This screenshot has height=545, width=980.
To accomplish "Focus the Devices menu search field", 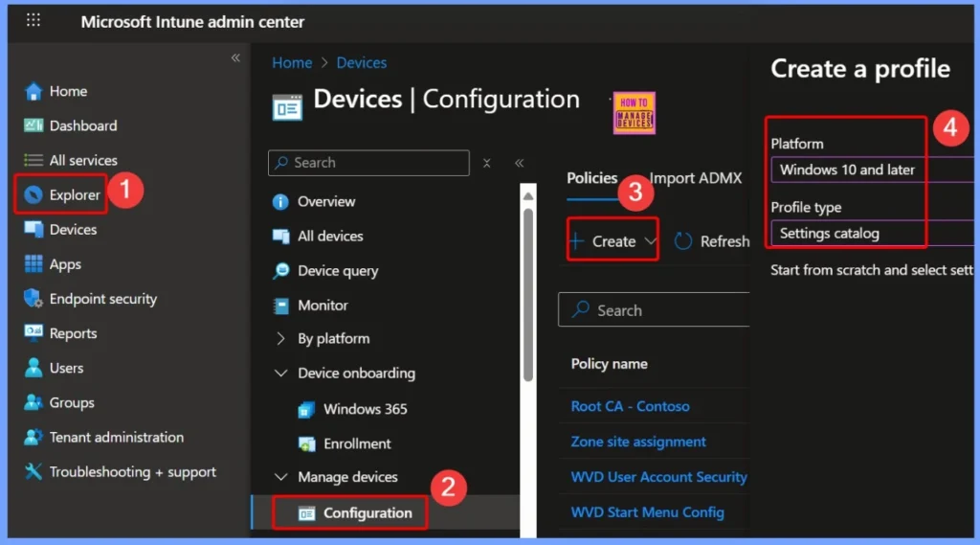I will pos(368,163).
